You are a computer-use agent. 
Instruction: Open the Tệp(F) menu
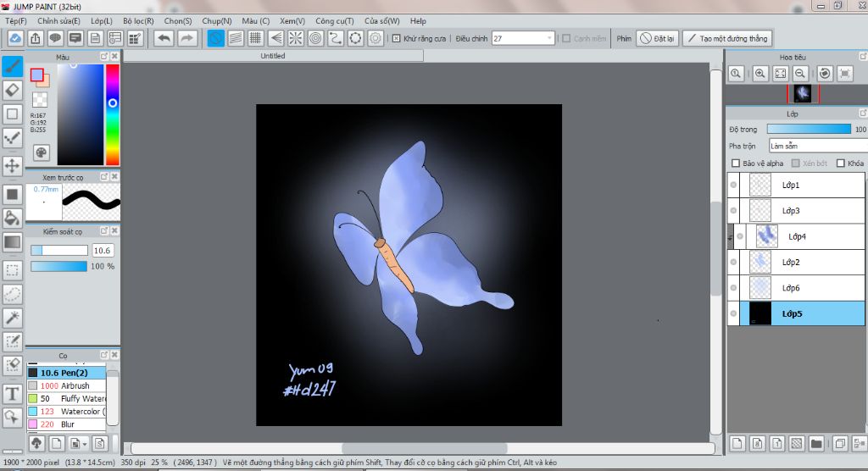coord(16,21)
